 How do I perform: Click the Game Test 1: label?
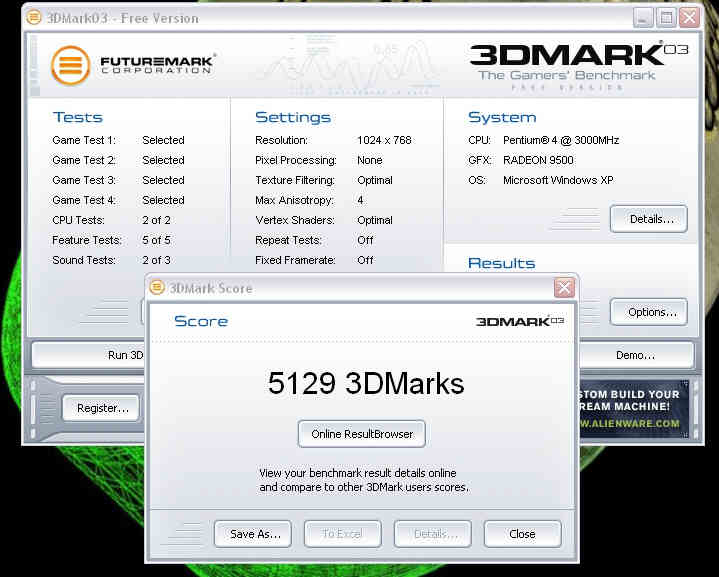point(84,140)
